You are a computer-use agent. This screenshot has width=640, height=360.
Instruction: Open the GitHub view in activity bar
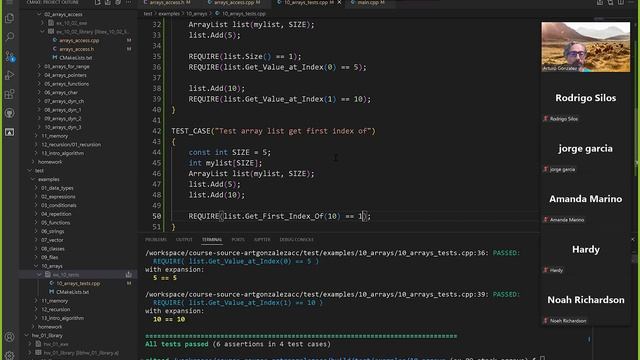pos(9,113)
